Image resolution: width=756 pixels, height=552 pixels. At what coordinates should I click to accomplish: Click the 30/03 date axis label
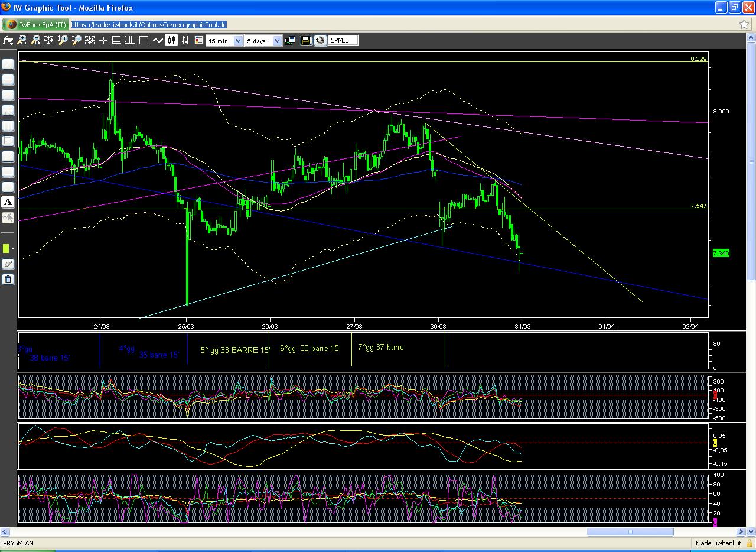click(438, 326)
